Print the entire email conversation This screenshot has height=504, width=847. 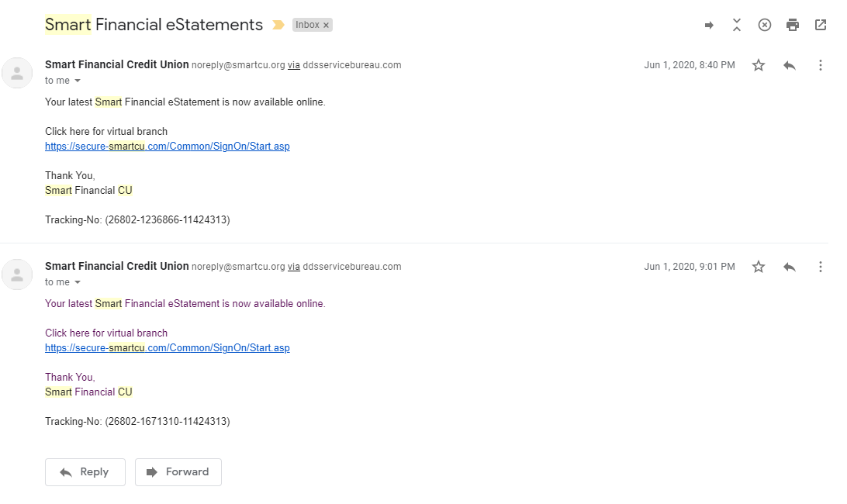pos(793,25)
